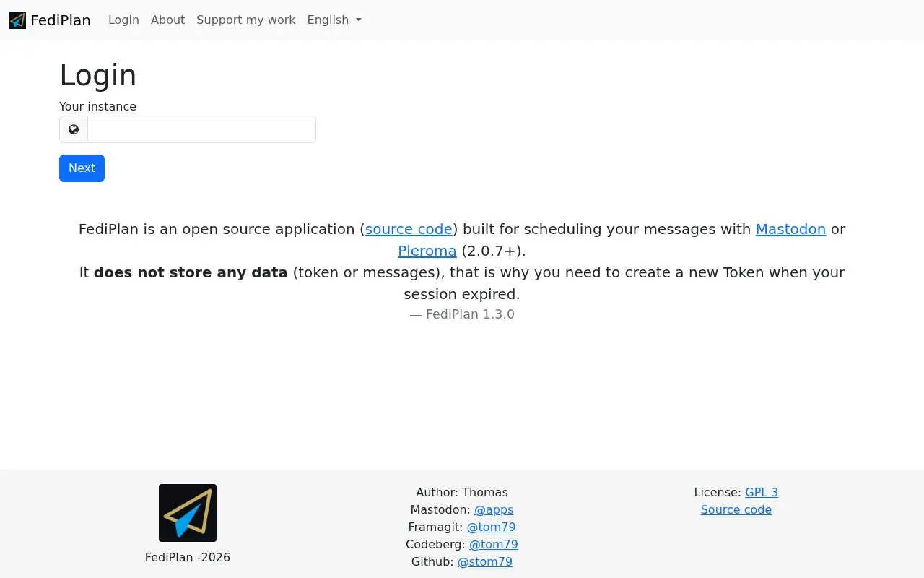924x578 pixels.
Task: Click the Next button
Action: point(82,168)
